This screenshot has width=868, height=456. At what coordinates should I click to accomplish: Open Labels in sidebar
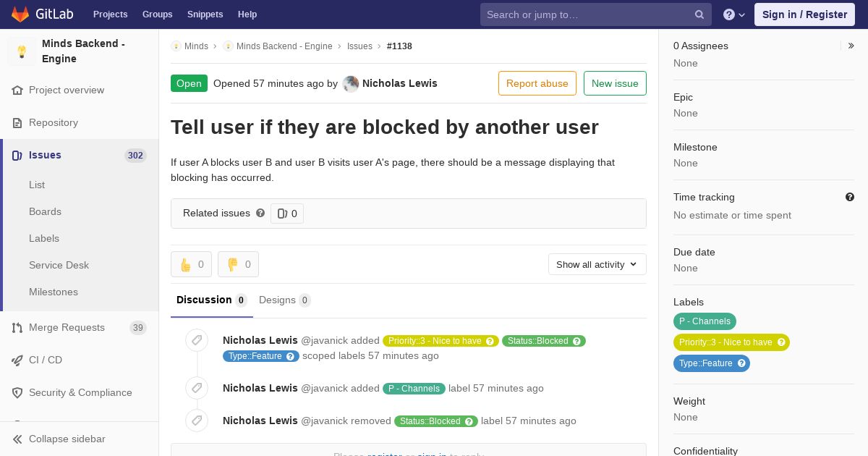pos(44,238)
